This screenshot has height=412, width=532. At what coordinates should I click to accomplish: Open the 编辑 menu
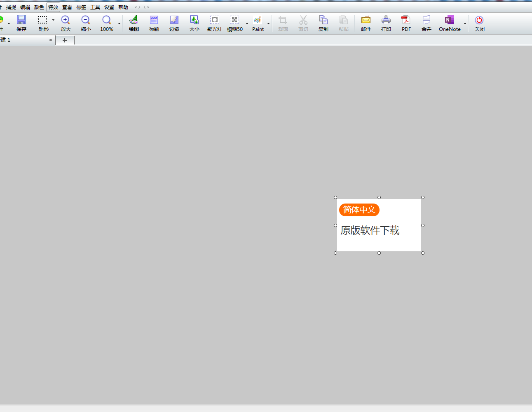[25, 7]
